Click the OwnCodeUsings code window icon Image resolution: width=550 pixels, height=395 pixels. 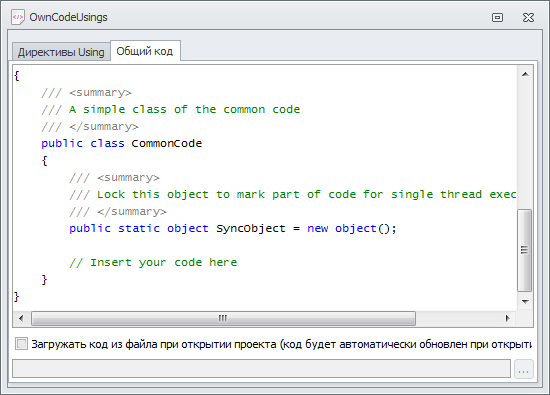tap(18, 17)
